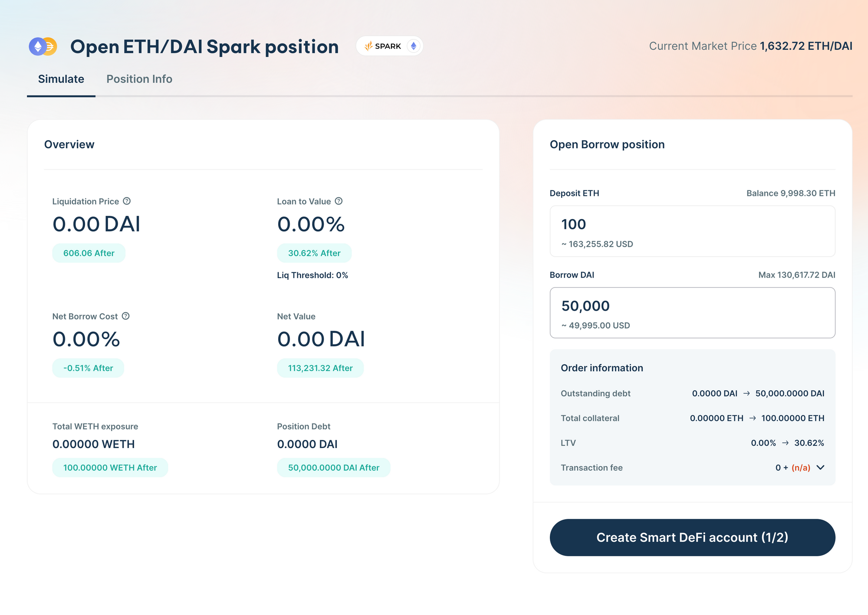The width and height of the screenshot is (868, 615).
Task: Click the ETH/DAI token pair icon
Action: 43,46
